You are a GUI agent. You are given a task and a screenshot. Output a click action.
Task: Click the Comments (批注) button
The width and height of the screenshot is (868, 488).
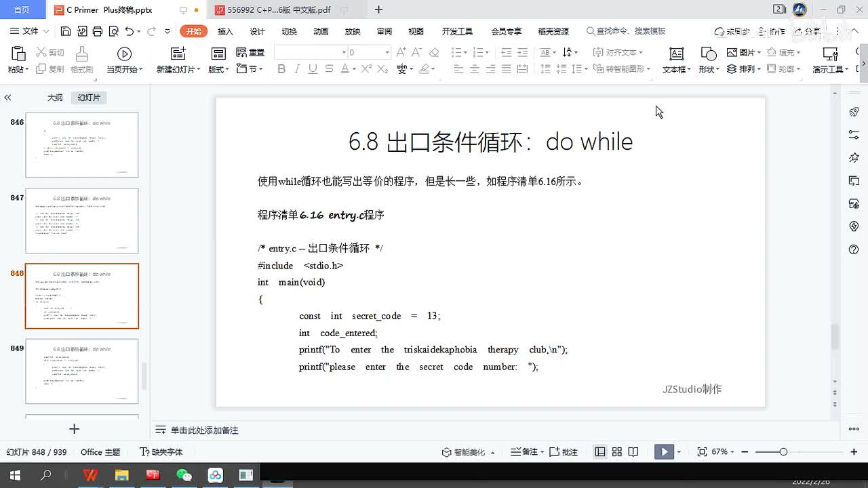point(564,452)
